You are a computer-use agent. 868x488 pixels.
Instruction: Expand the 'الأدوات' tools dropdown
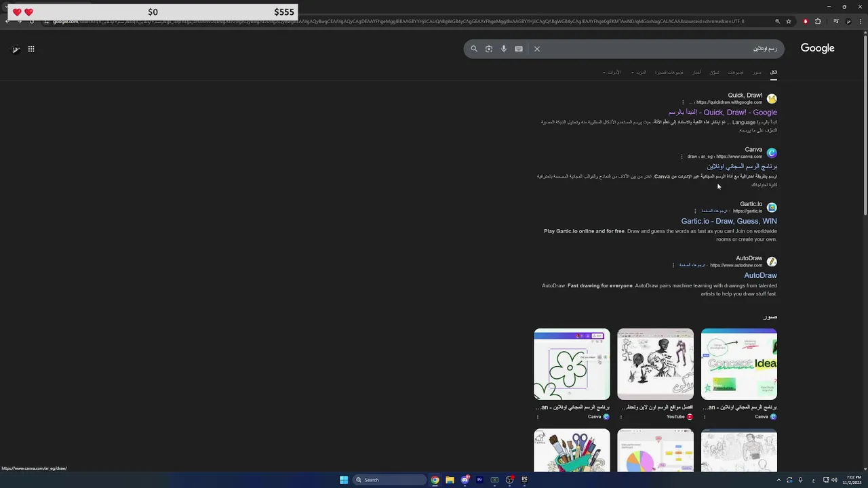[612, 72]
